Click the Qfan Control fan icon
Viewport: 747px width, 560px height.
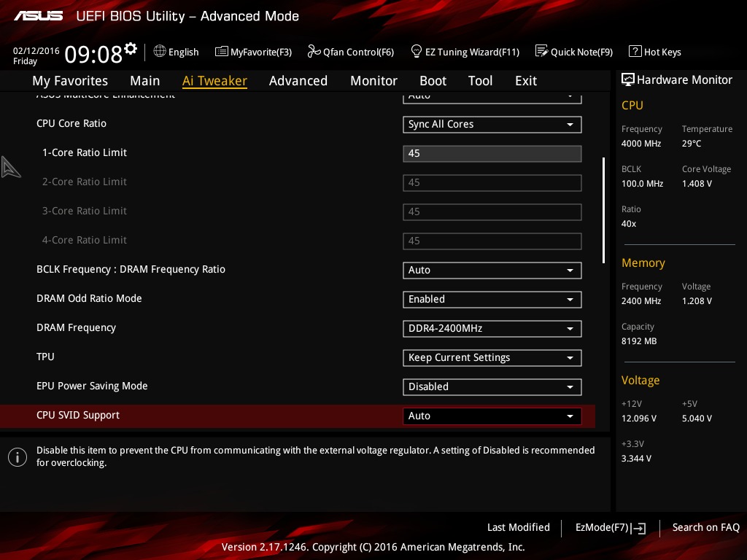[314, 51]
